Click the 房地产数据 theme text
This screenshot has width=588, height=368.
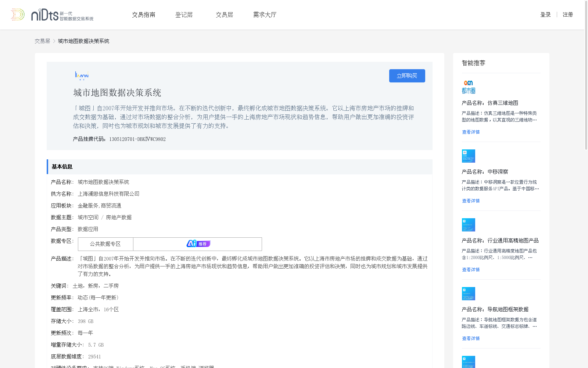(x=119, y=217)
